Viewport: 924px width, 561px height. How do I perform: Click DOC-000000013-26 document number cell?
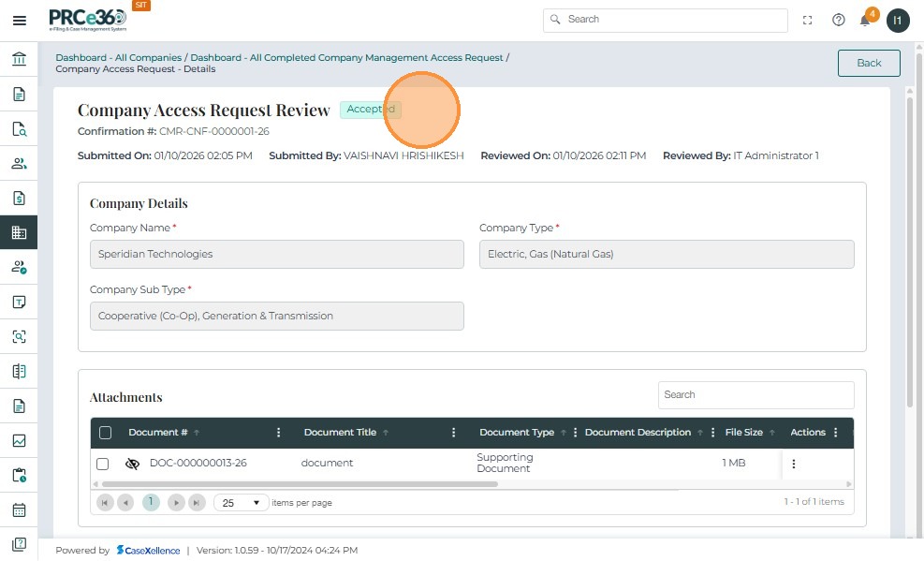tap(198, 464)
